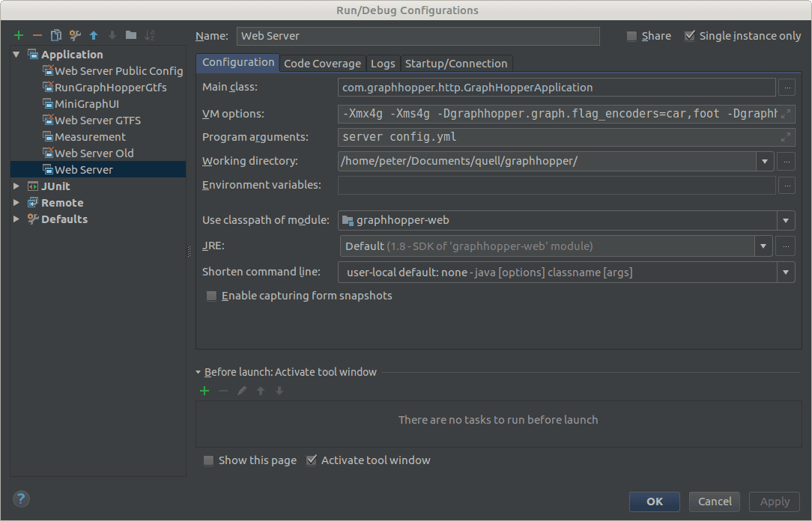
Task: Check Show this page option
Action: click(x=208, y=460)
